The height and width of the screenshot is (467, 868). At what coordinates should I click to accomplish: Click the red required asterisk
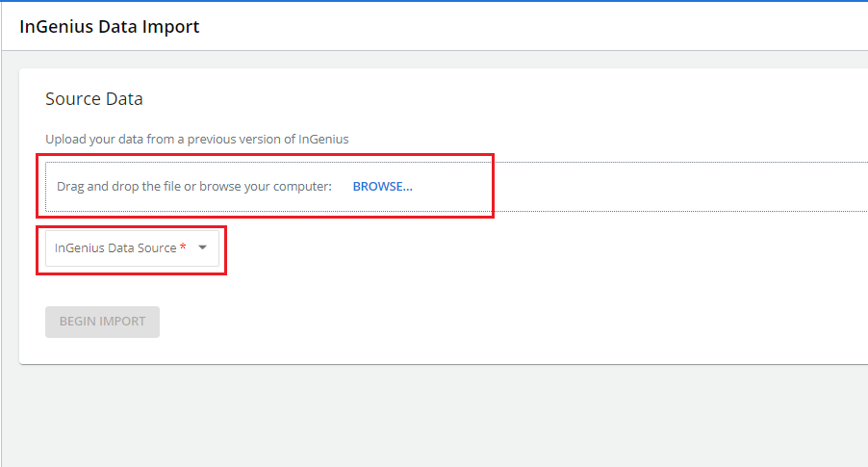(x=183, y=247)
